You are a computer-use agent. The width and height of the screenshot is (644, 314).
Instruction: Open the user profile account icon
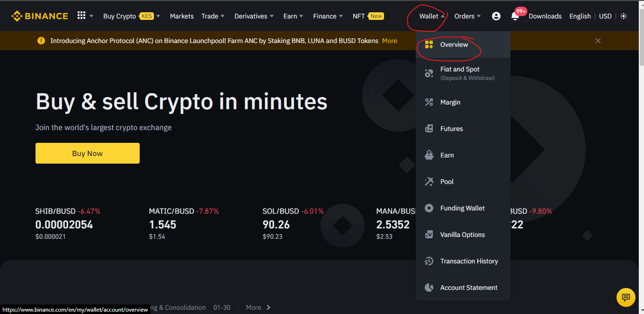click(x=496, y=16)
